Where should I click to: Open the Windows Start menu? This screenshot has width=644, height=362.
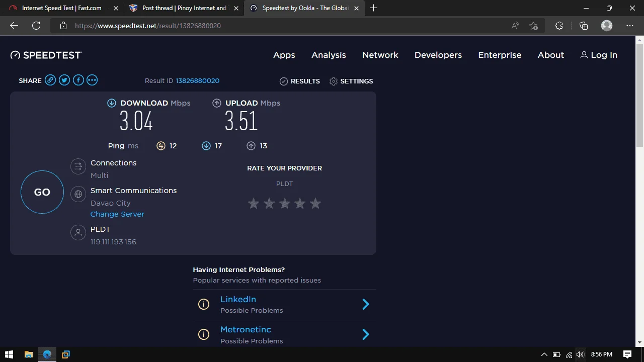tap(9, 354)
